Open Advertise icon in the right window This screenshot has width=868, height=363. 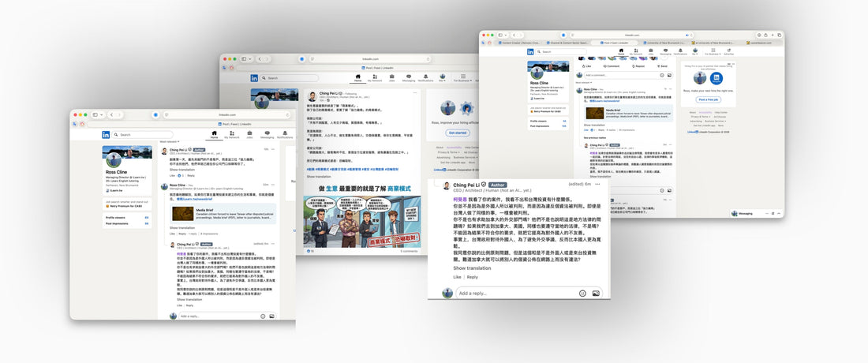(728, 51)
